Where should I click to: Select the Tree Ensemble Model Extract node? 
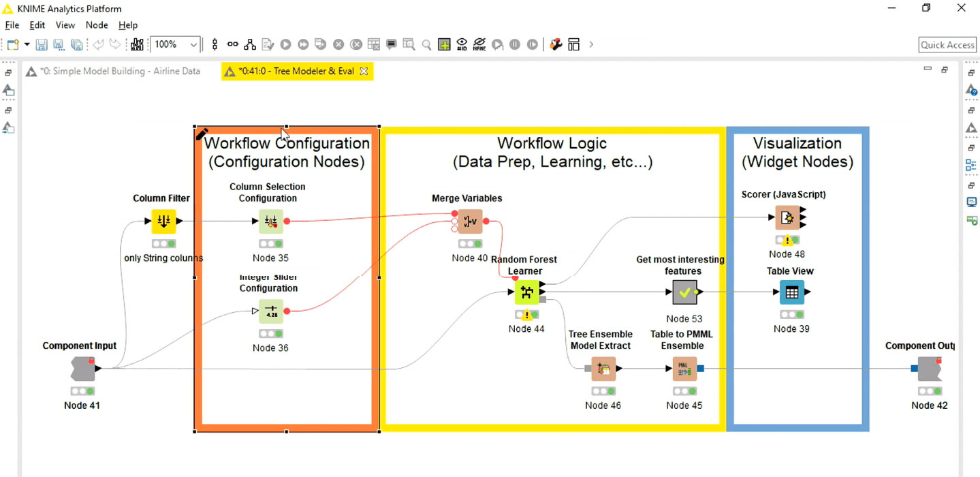(603, 369)
